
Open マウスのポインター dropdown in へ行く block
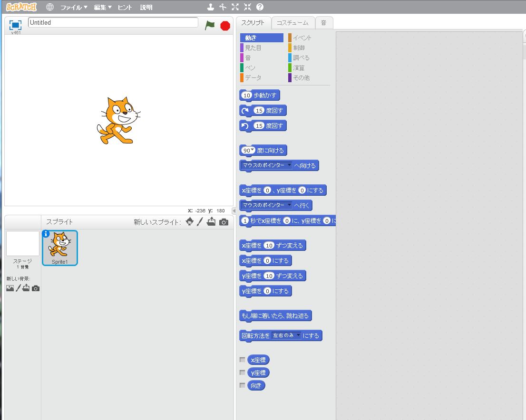(289, 205)
